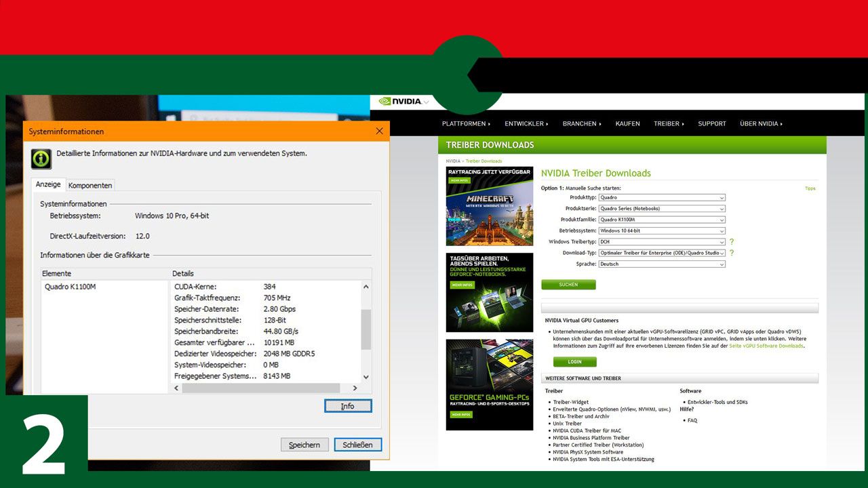This screenshot has width=868, height=488.
Task: Click the help question mark beside Windows Treibertyp
Action: click(x=732, y=241)
